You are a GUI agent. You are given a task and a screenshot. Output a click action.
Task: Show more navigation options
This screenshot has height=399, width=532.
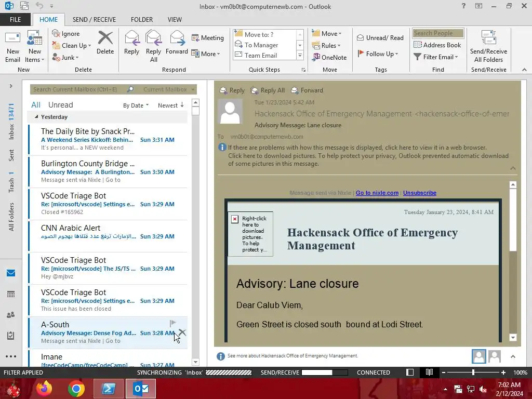11,356
